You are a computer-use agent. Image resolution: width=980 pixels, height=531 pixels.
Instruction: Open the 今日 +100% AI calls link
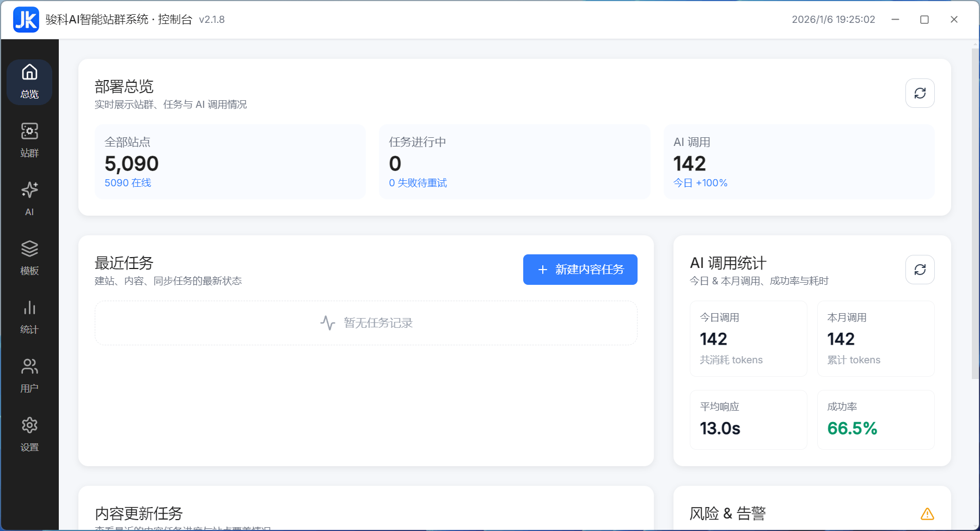(x=700, y=183)
